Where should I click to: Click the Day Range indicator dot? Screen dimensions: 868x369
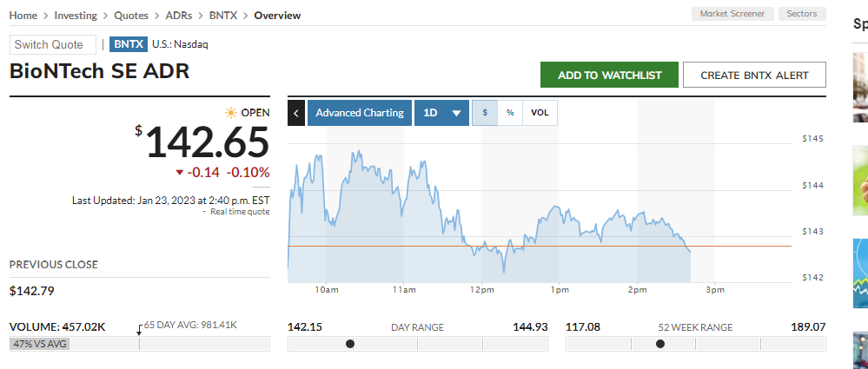(x=350, y=344)
